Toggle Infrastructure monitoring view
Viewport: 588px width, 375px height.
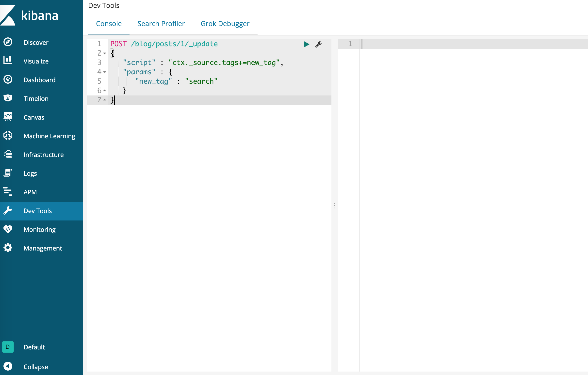pyautogui.click(x=43, y=155)
